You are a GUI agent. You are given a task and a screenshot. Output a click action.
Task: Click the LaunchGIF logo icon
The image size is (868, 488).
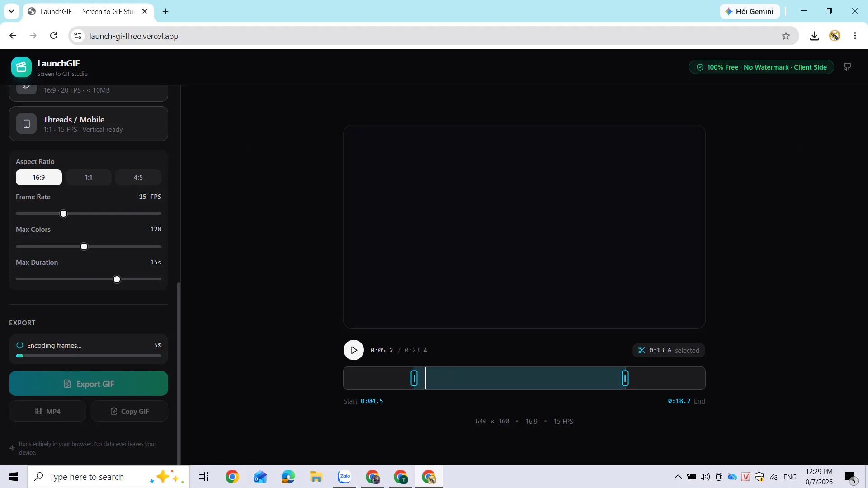pos(21,67)
